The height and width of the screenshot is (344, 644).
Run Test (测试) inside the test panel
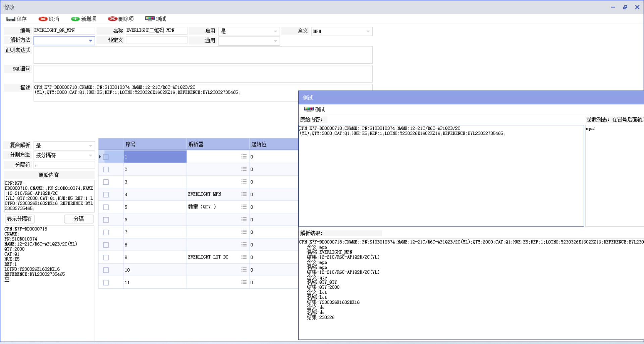(x=309, y=109)
